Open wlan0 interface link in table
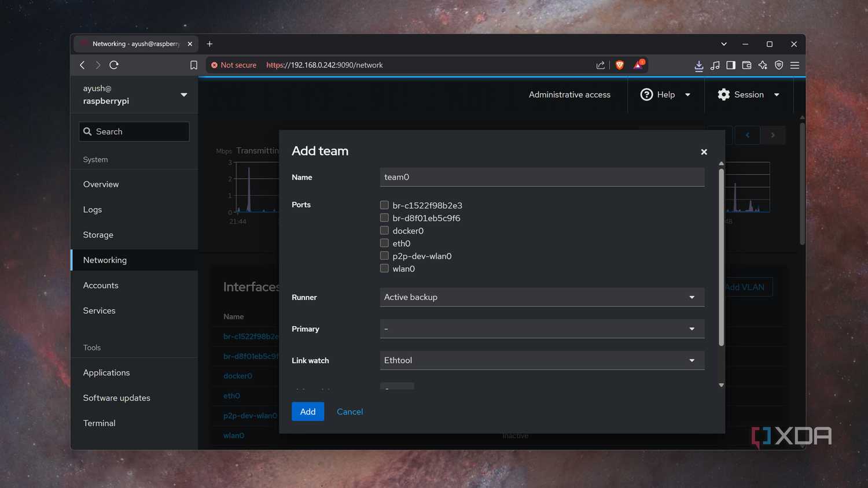The image size is (868, 488). coord(234,435)
